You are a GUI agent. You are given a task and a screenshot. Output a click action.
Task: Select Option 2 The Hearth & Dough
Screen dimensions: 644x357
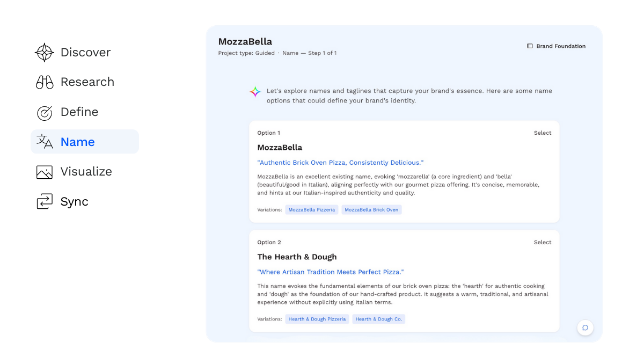click(543, 243)
